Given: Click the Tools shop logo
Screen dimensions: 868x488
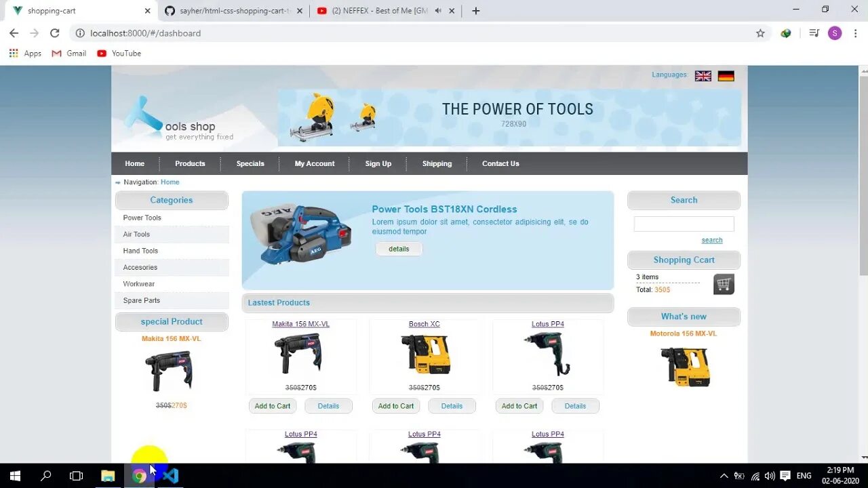Looking at the screenshot, I should click(180, 119).
